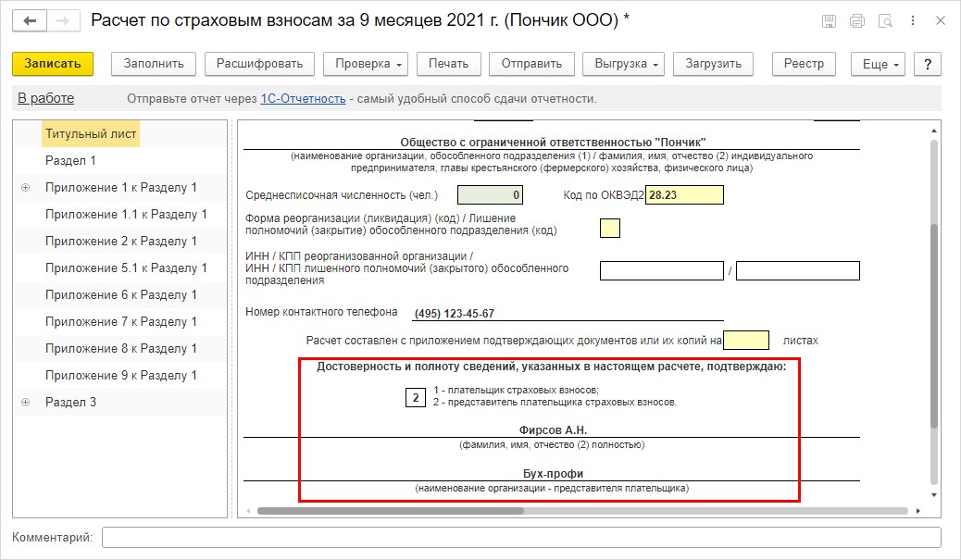Click the ИНН field of reorganized organization
The width and height of the screenshot is (961, 560).
point(662,271)
